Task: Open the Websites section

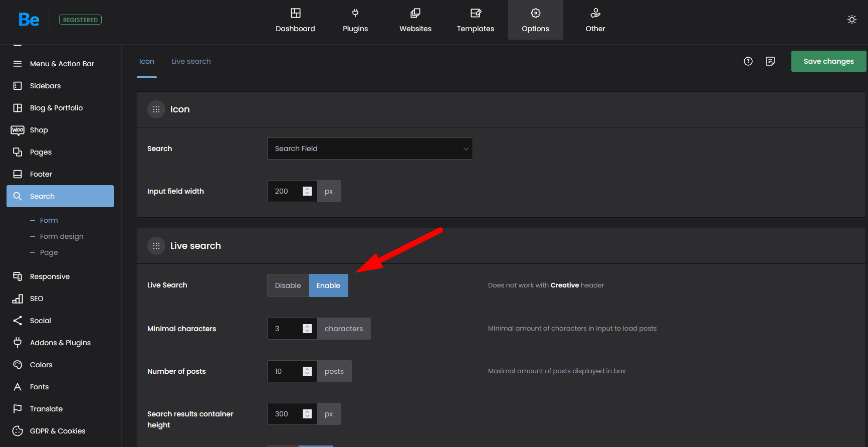Action: tap(415, 20)
